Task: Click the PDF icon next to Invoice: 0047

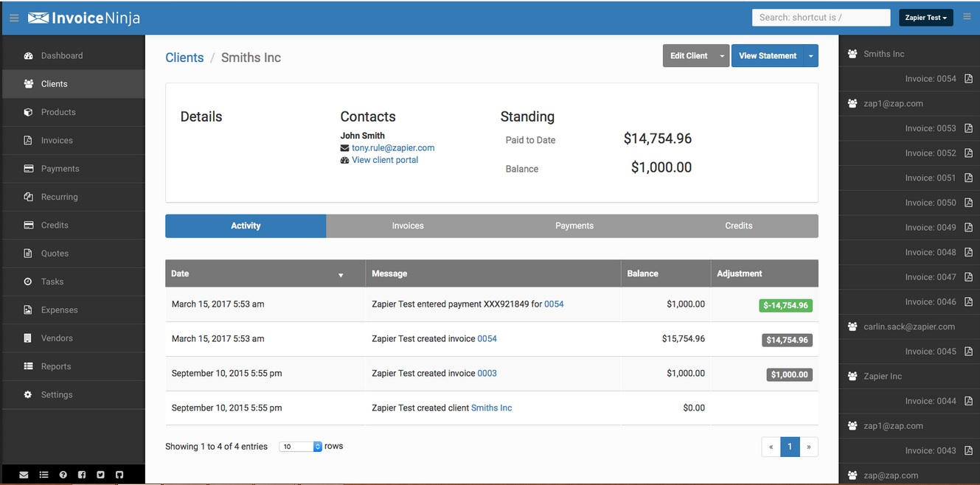Action: 969,277
